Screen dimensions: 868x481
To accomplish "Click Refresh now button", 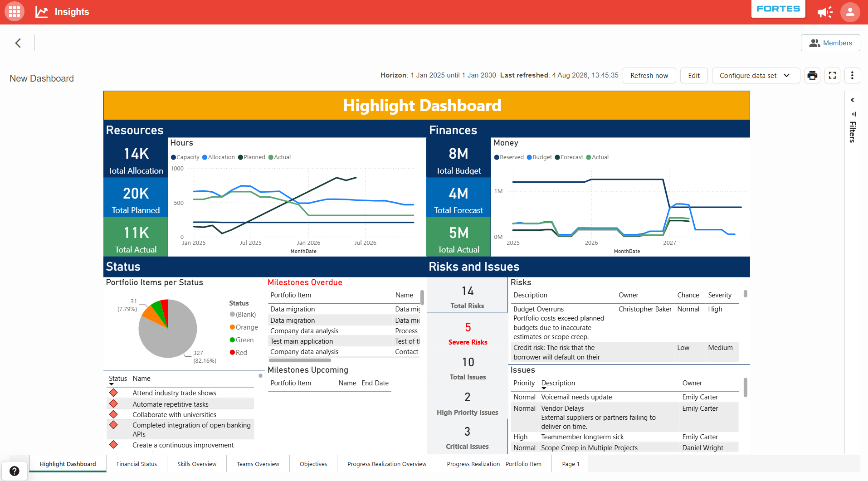I will pos(649,75).
